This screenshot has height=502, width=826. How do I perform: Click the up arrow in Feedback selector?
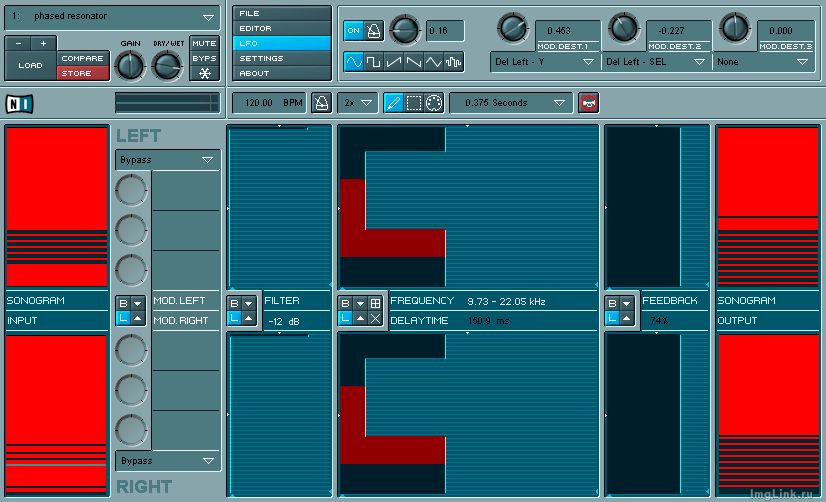(x=626, y=318)
